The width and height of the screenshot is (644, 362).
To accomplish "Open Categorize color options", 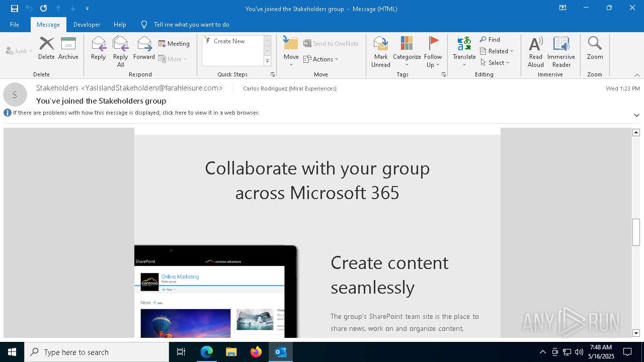I will point(407,51).
